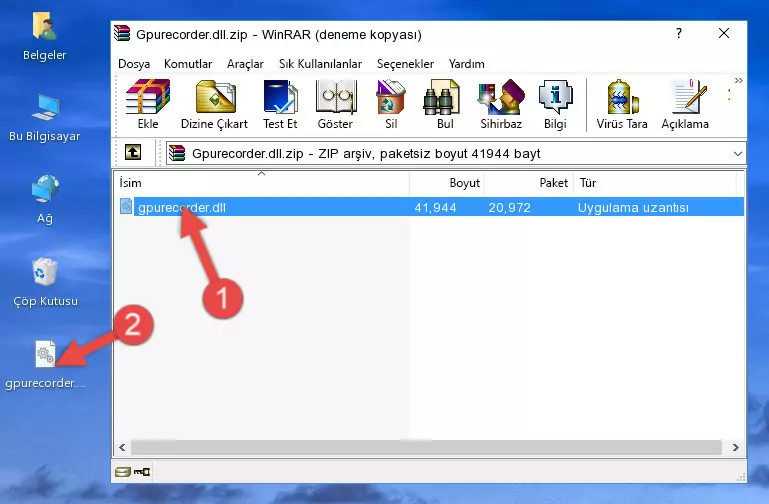The width and height of the screenshot is (769, 504).
Task: Open the archive path dropdown
Action: pos(737,153)
